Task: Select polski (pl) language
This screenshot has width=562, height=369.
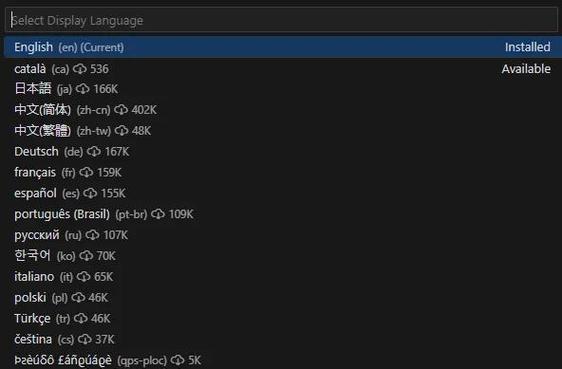Action: [x=283, y=297]
